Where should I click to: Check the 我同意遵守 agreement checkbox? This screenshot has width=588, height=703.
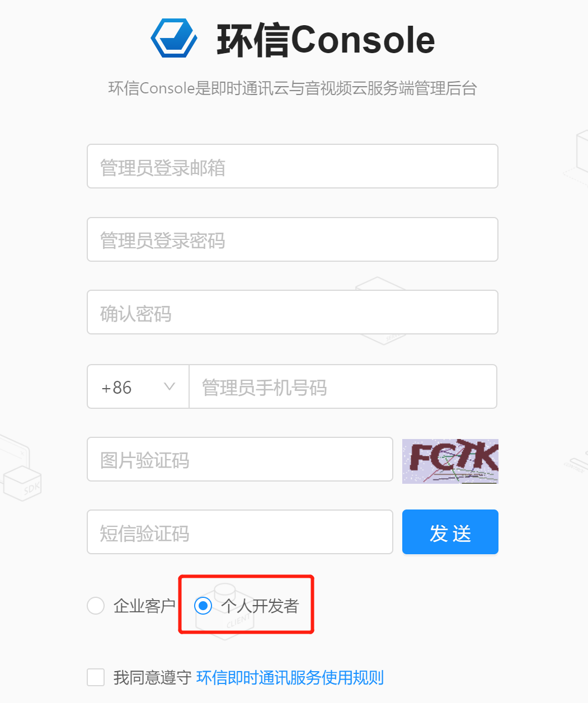(x=95, y=677)
